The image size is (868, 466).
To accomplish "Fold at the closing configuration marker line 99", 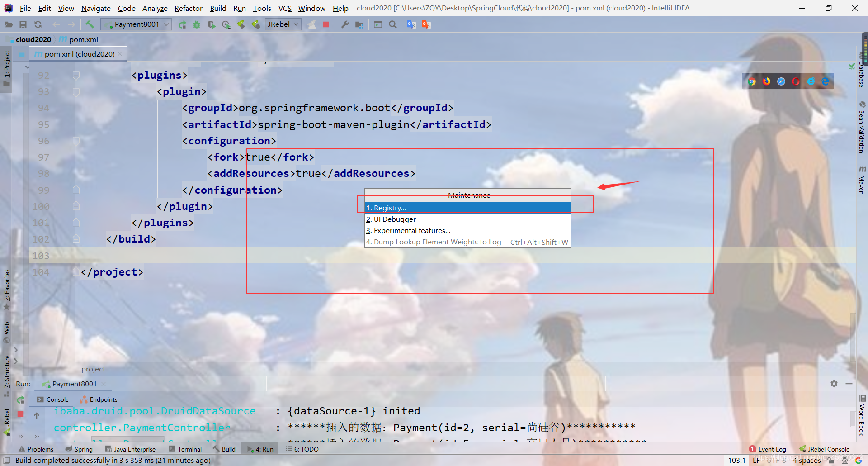I will (x=76, y=190).
